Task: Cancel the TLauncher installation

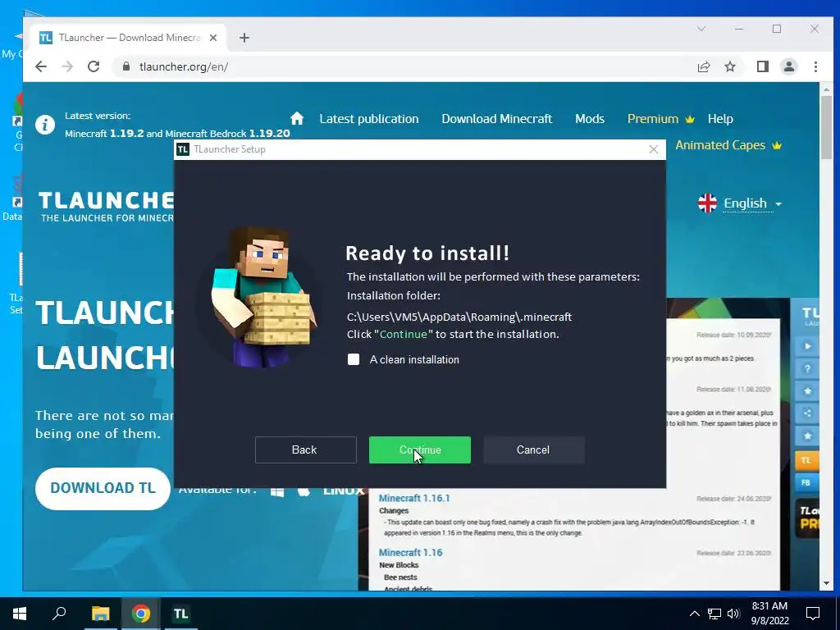Action: coord(533,450)
